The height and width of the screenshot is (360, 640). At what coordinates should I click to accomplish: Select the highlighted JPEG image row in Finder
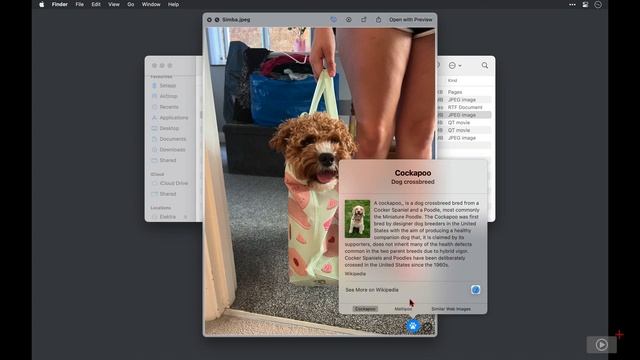click(x=464, y=115)
